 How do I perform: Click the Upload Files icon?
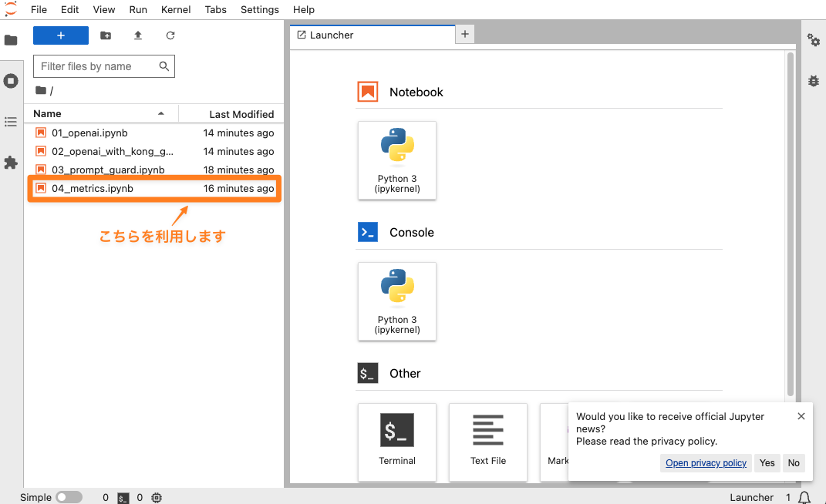138,35
